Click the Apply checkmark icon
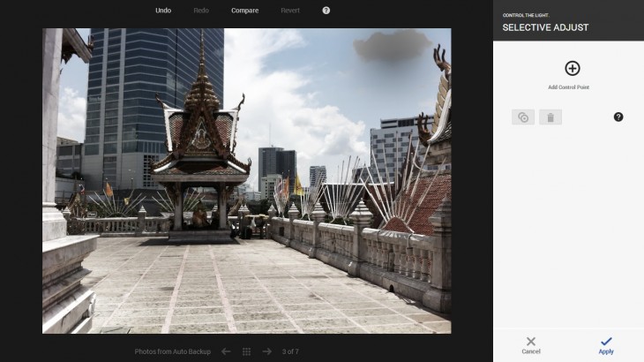Image resolution: width=644 pixels, height=362 pixels. click(606, 342)
